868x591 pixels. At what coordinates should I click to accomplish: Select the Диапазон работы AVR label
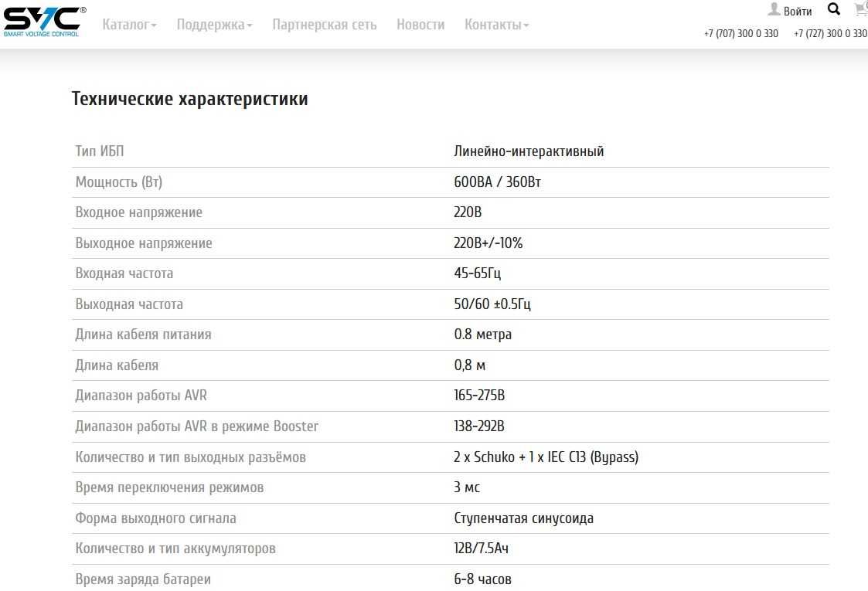141,396
